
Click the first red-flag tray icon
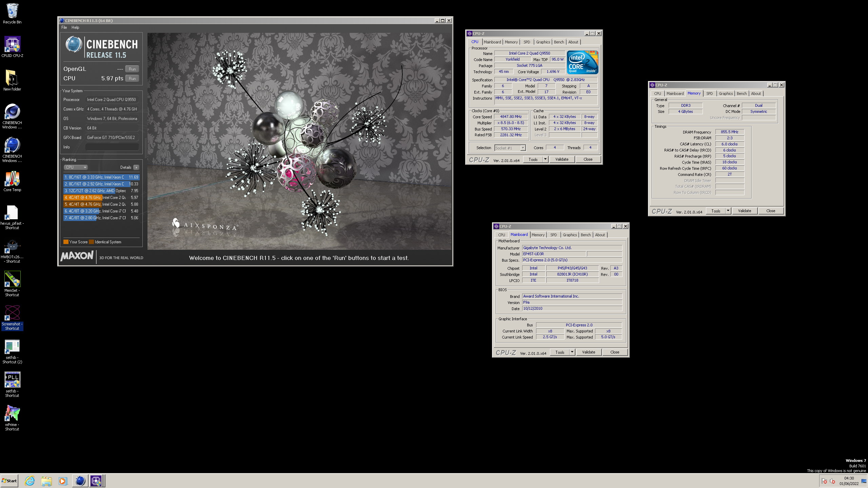(824, 481)
